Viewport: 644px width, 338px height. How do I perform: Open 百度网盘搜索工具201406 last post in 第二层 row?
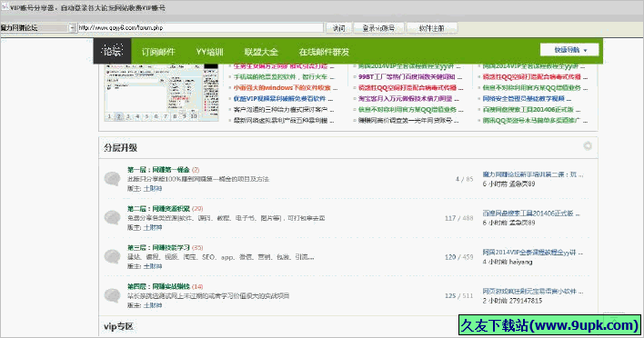tap(531, 214)
